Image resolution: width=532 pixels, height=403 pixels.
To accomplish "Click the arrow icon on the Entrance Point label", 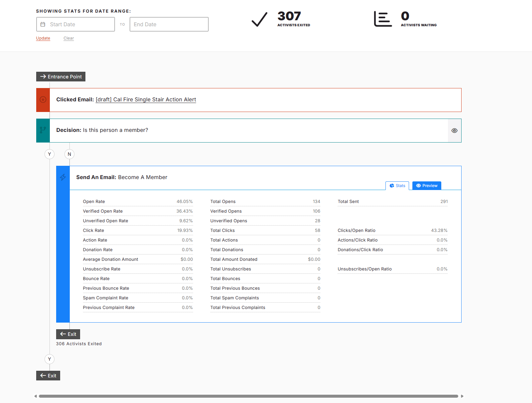I will point(43,76).
